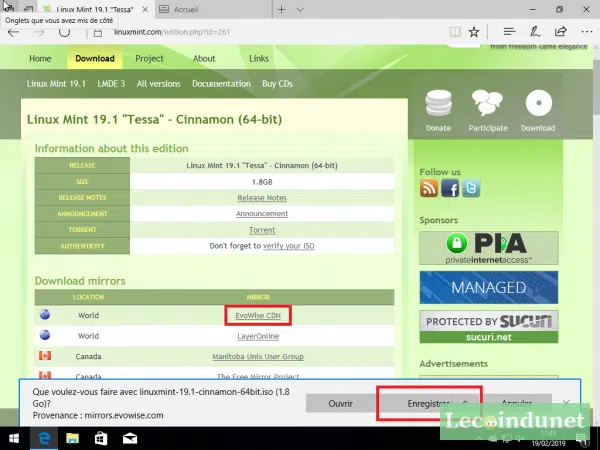Click the verify your ISO link

(x=289, y=246)
